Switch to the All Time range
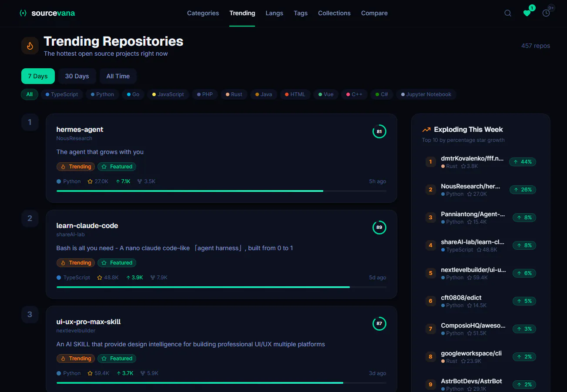 point(118,76)
